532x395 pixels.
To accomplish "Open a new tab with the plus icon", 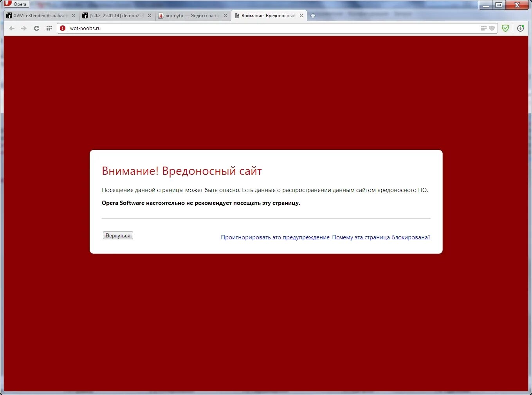I will click(313, 16).
